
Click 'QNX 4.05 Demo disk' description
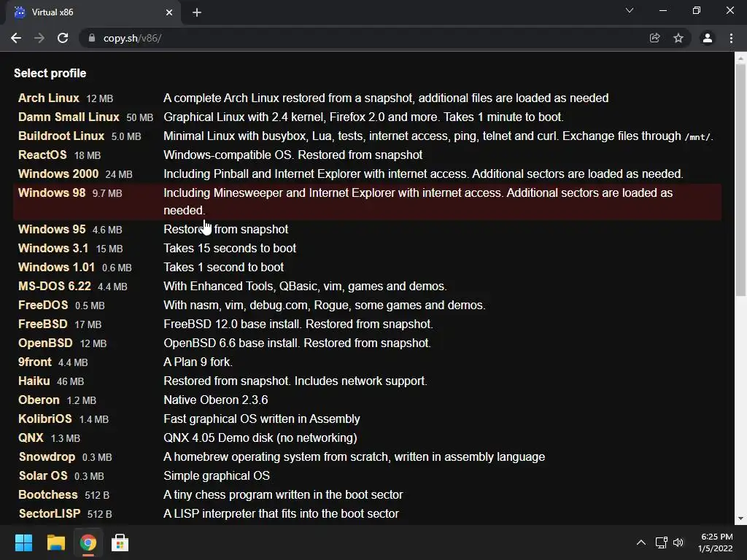click(260, 437)
